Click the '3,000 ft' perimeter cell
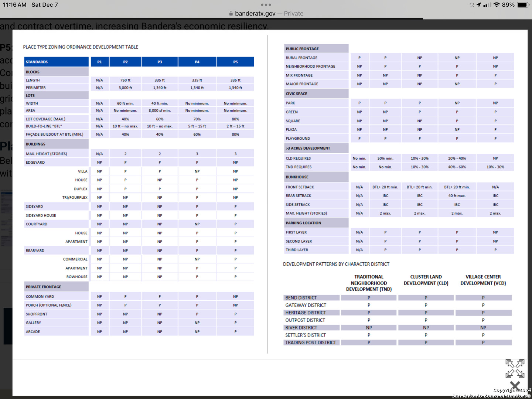This screenshot has width=532, height=399. tap(125, 88)
